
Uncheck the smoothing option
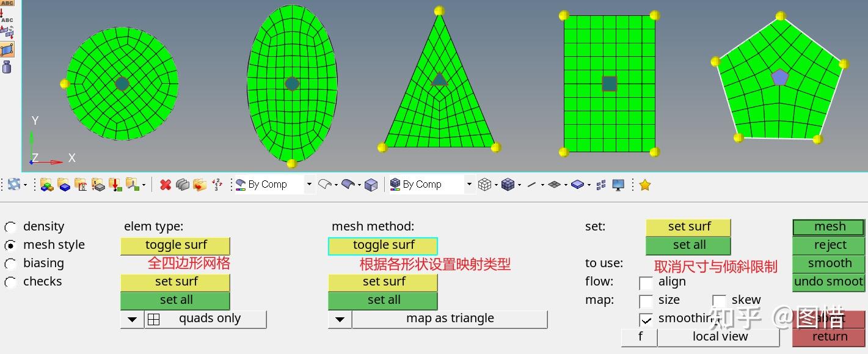(646, 319)
